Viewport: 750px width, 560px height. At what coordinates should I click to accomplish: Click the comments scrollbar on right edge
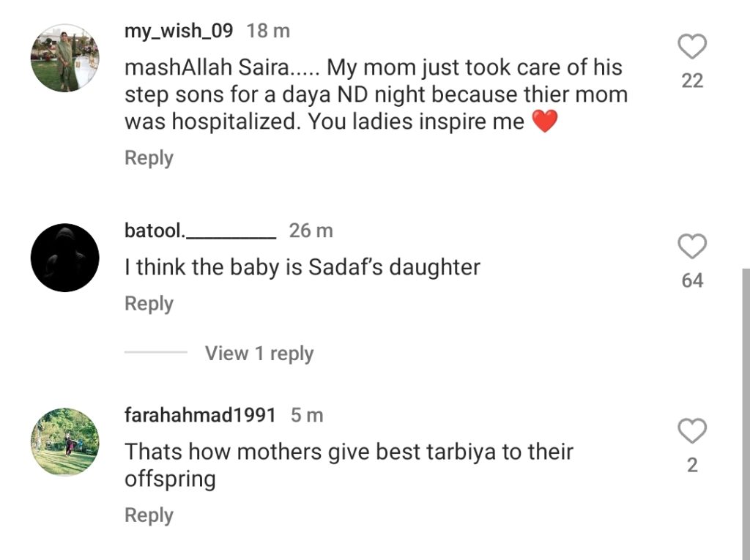click(x=746, y=410)
